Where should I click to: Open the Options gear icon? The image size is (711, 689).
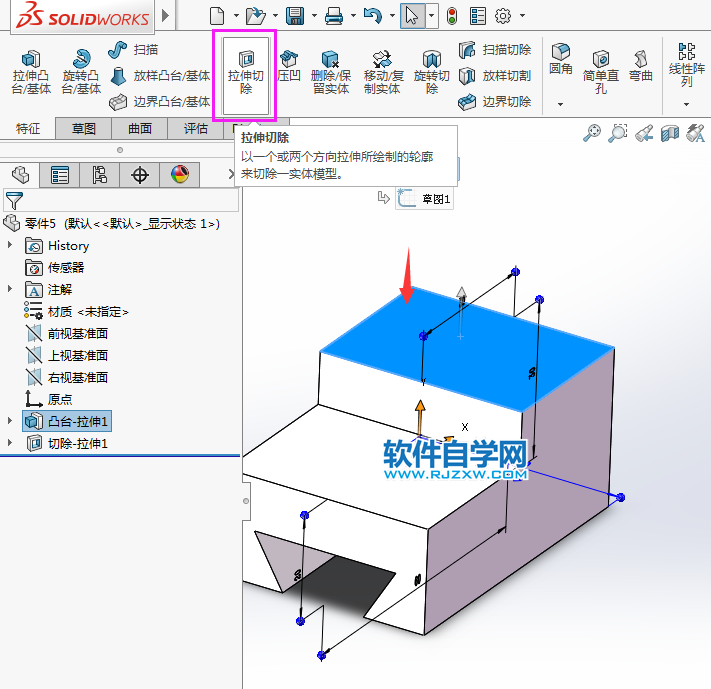pyautogui.click(x=503, y=16)
